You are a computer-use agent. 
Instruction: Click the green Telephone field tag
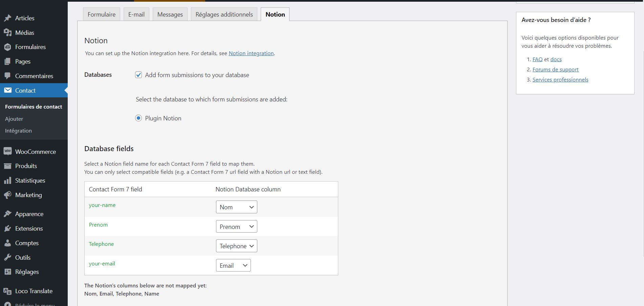click(101, 244)
